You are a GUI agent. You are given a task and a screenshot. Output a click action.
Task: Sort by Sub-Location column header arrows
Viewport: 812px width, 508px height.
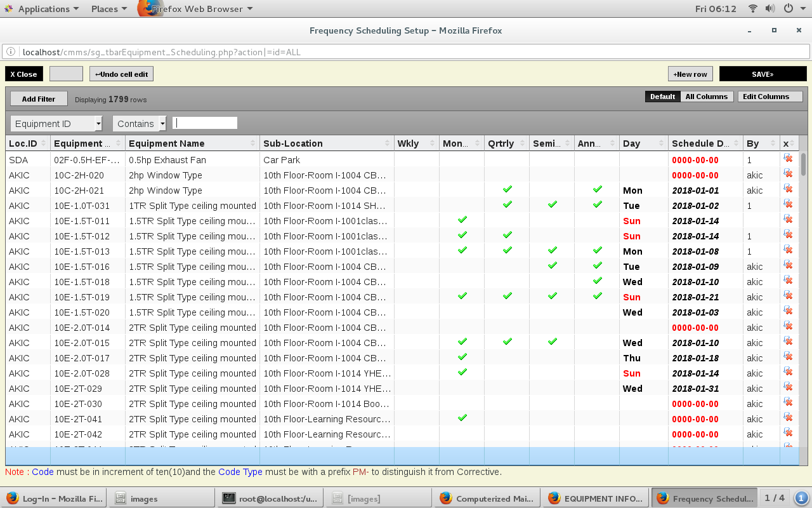387,144
